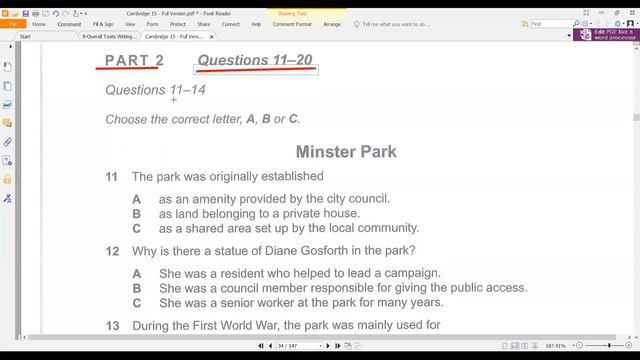Open the Connect ribbon tab
The image size is (640, 360).
tap(231, 24)
